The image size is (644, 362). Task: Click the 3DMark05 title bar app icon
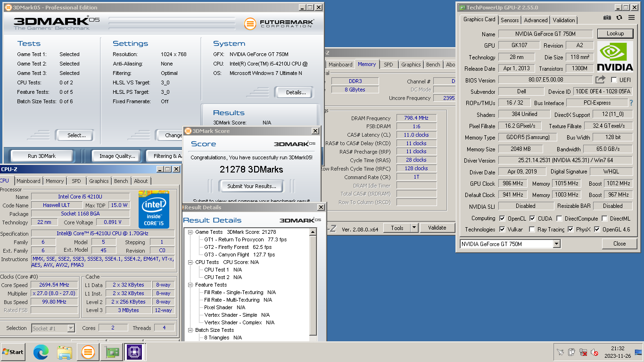8,8
